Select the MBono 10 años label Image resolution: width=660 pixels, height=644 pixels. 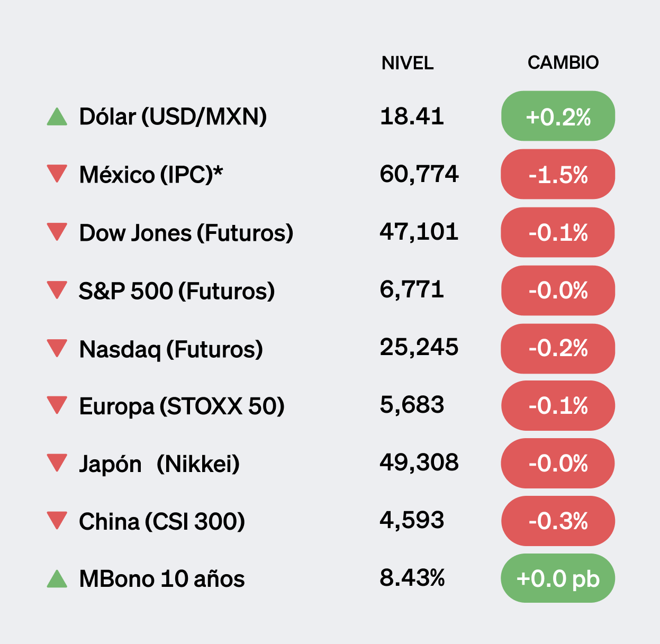162,579
